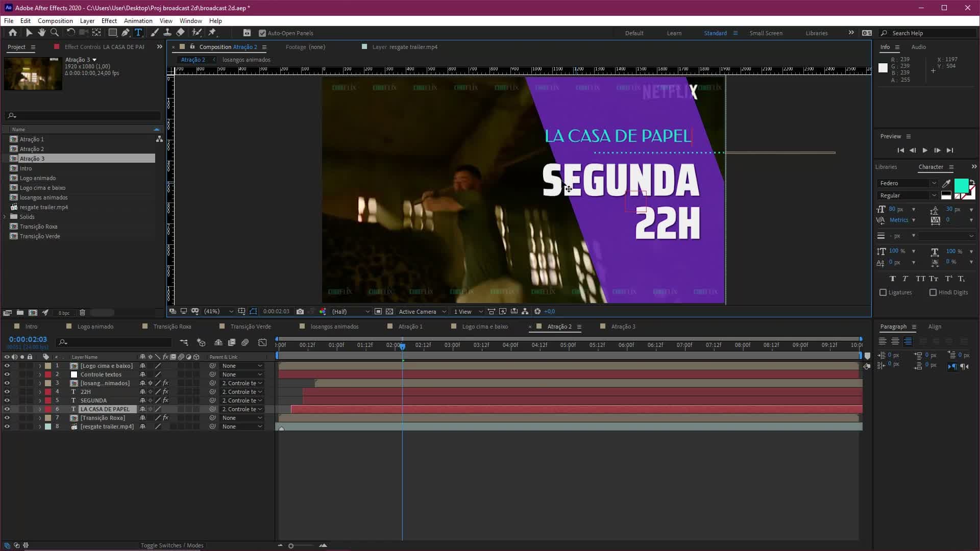Screen dimensions: 980x551
Task: Select the Hand tool
Action: pos(41,33)
